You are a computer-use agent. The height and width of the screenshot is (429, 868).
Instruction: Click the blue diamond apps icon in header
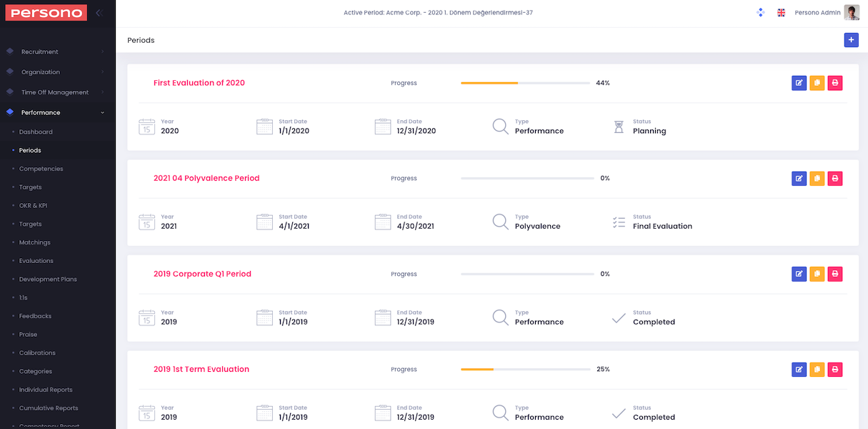point(760,12)
